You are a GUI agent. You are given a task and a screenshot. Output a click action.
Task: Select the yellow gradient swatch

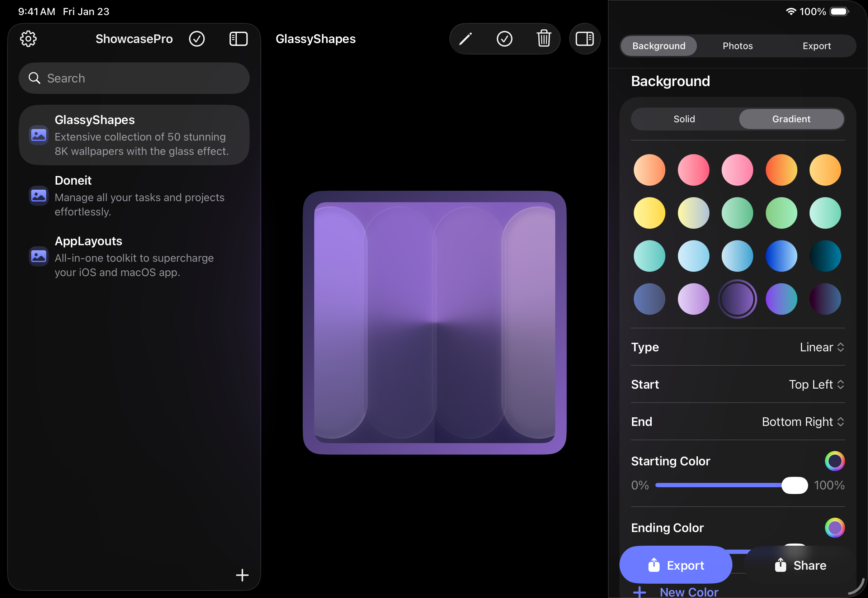click(650, 213)
